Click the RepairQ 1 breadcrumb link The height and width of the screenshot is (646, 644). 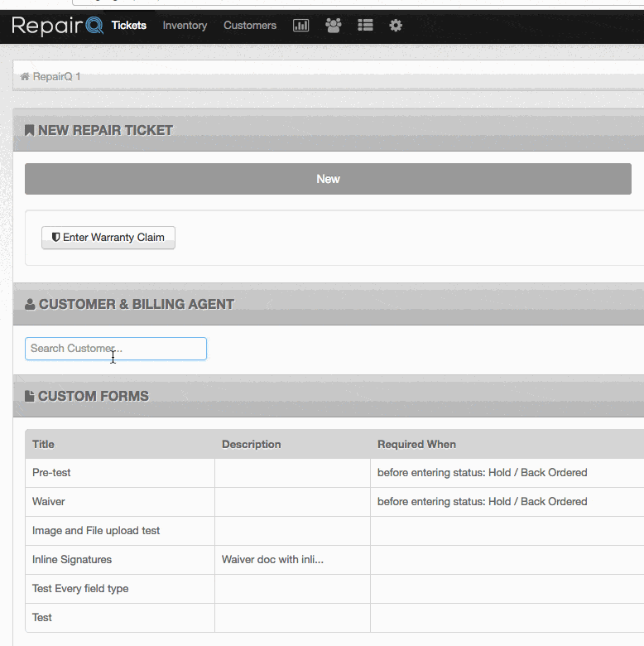(x=56, y=77)
